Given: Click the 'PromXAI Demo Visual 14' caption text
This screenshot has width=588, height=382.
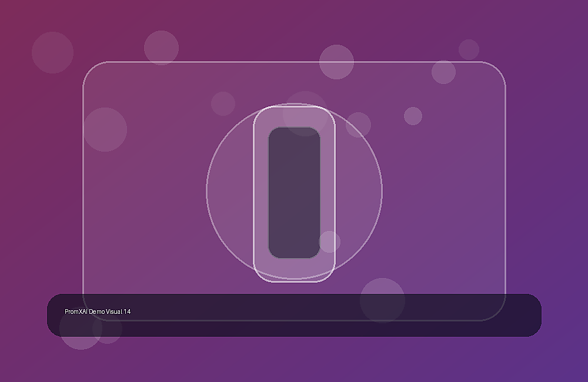Looking at the screenshot, I should point(98,311).
